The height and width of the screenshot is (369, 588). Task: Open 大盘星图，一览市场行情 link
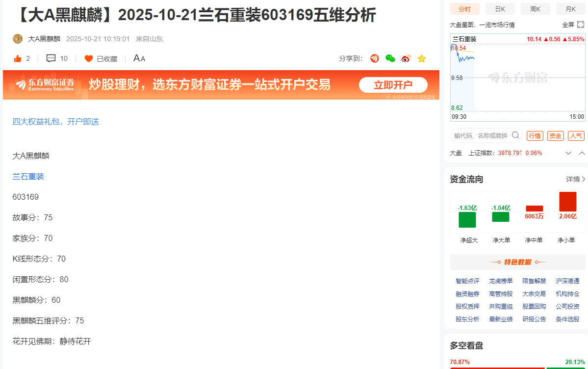click(x=482, y=25)
